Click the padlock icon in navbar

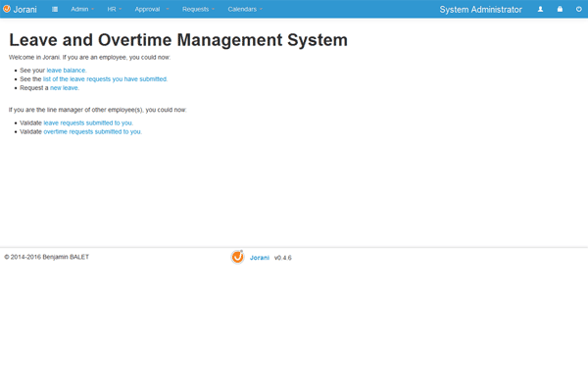(x=560, y=9)
